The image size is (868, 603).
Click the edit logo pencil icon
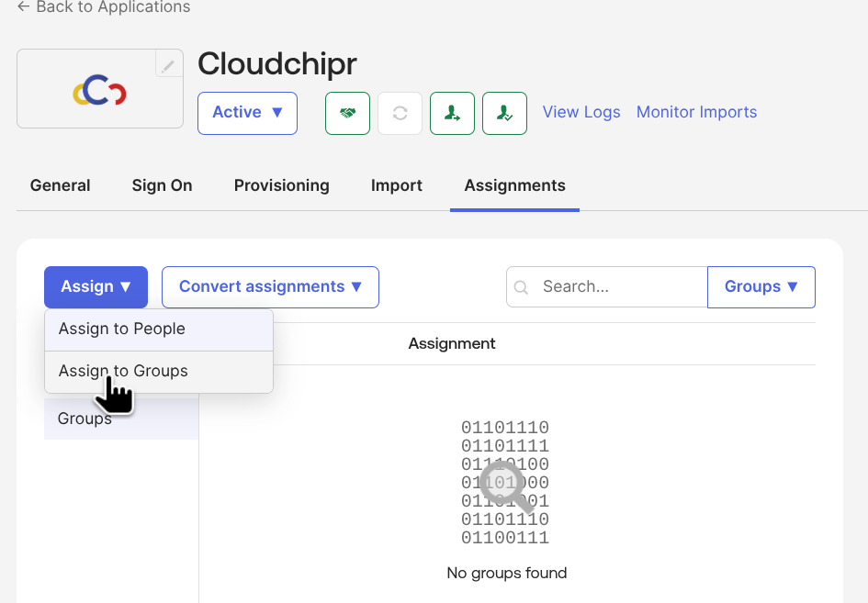pyautogui.click(x=168, y=65)
